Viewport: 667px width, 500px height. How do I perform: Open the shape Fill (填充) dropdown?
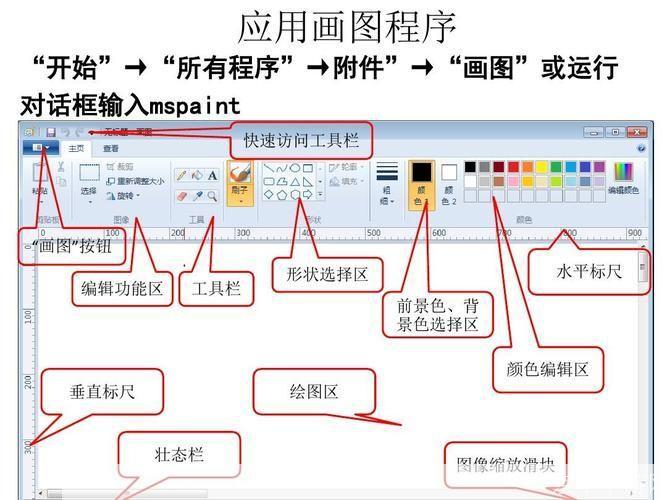(347, 182)
